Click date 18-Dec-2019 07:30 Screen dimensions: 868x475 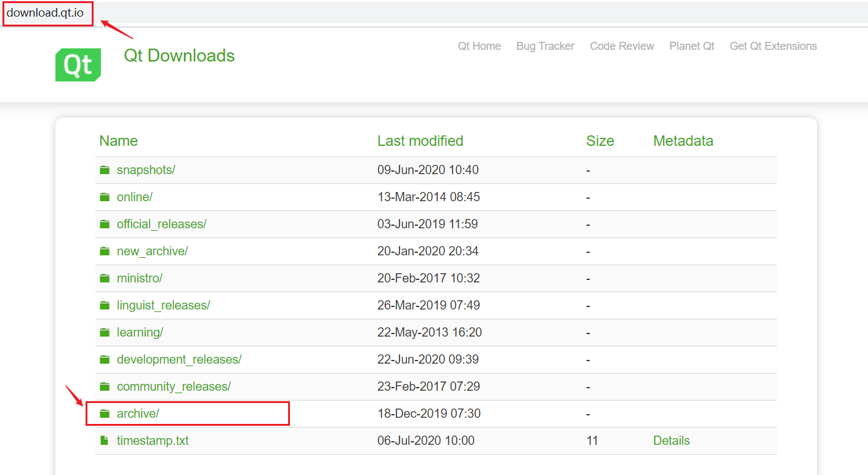pyautogui.click(x=429, y=413)
